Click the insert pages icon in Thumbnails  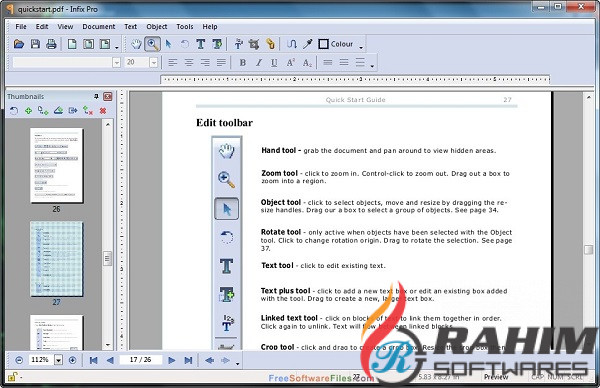click(x=43, y=111)
